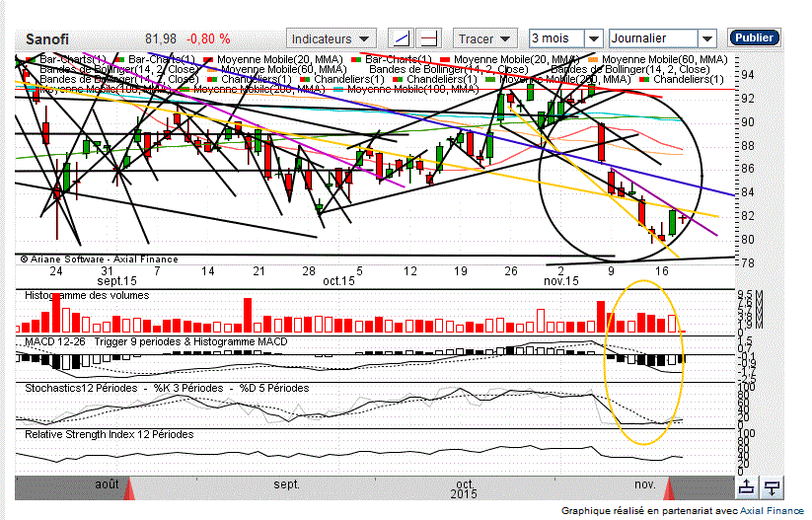The image size is (812, 520).
Task: Click the Histogramme des volumes label
Action: click(x=87, y=296)
